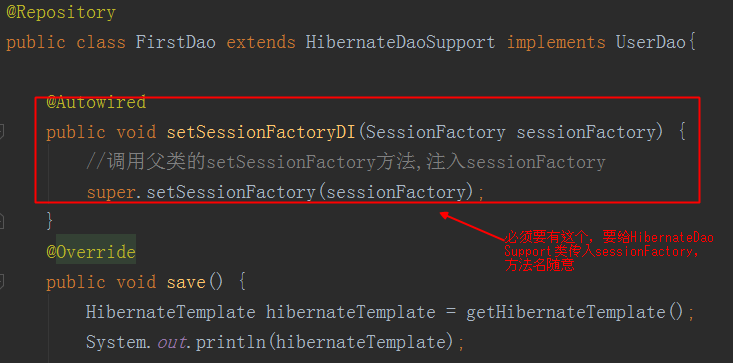Viewport: 733px width, 363px height.
Task: Click the red annotation note text
Action: [609, 252]
